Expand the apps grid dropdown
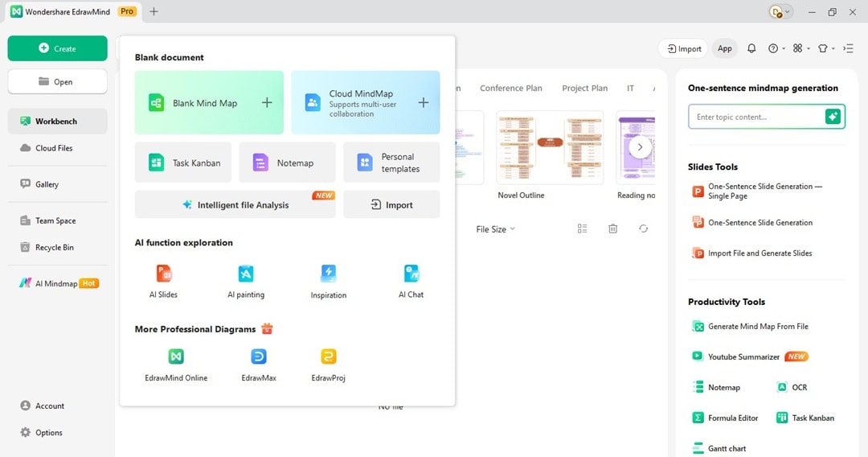Viewport: 868px width, 457px height. 801,48
